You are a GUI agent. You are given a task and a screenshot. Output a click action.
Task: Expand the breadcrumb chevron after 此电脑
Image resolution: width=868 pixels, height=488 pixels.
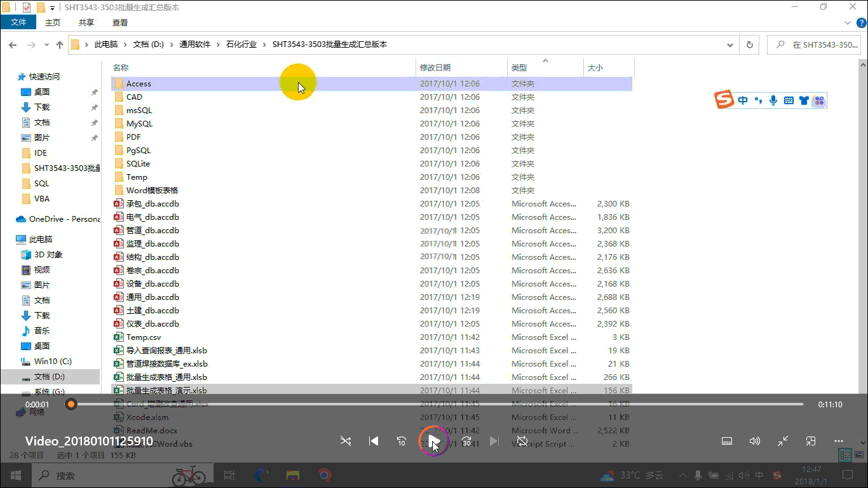click(x=125, y=44)
